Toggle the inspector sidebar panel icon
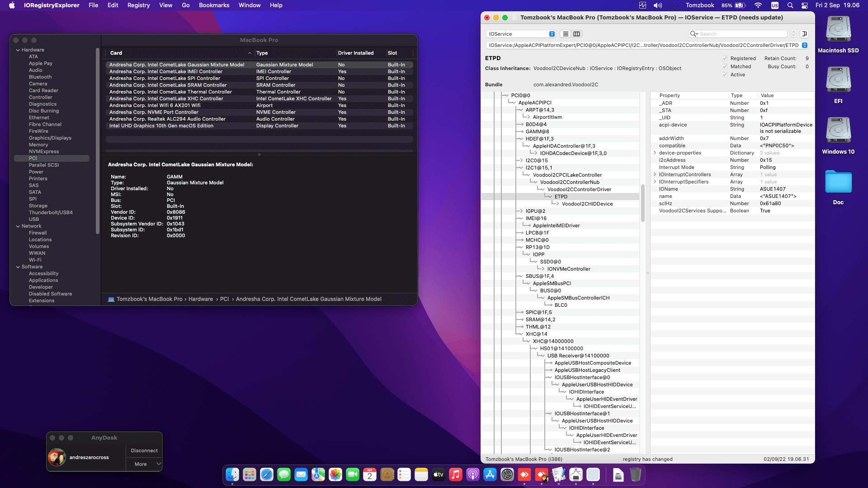 coord(804,34)
